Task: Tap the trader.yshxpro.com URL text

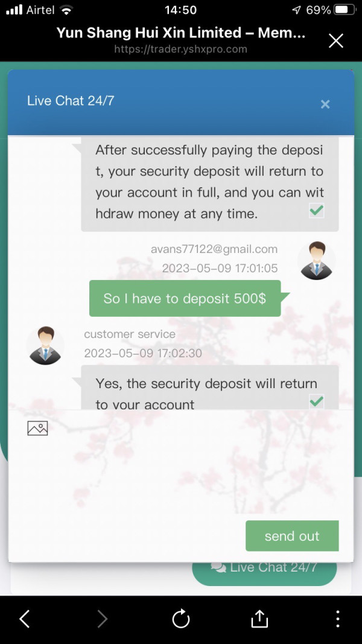Action: 180,49
